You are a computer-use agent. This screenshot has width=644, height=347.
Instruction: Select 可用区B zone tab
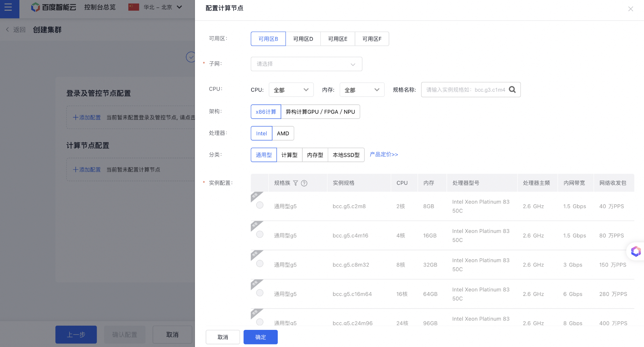tap(268, 39)
